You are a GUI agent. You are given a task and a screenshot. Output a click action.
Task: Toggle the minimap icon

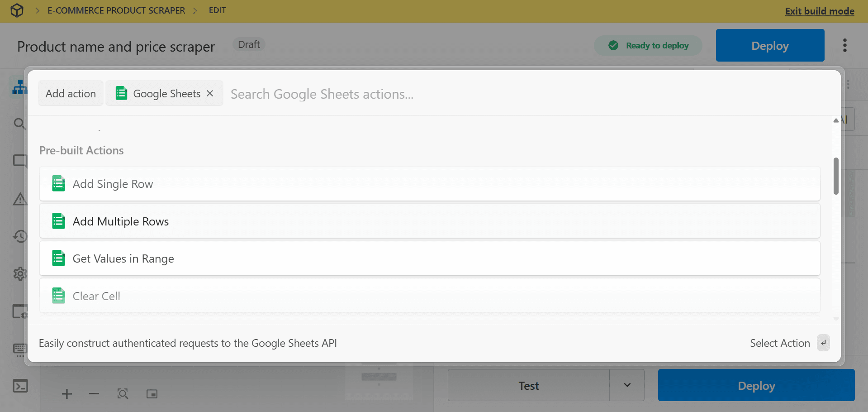(x=152, y=394)
